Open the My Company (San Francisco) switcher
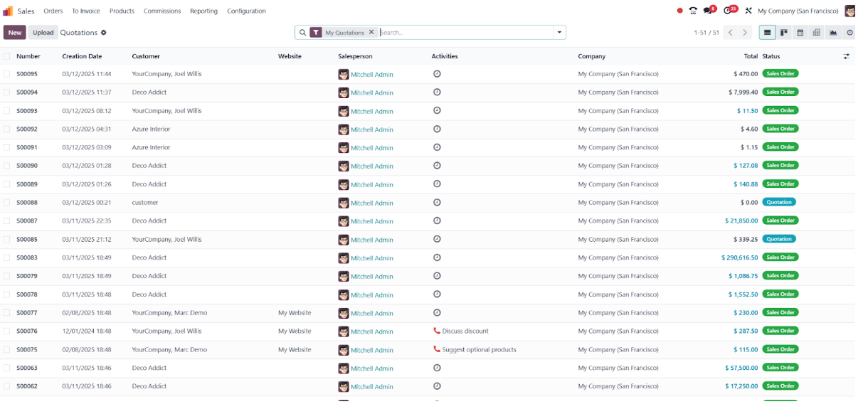868x414 pixels. pyautogui.click(x=798, y=11)
